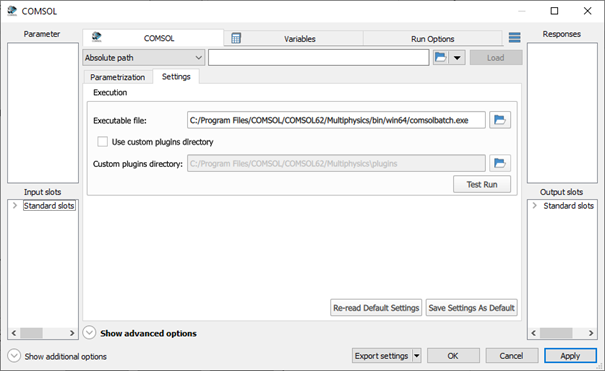Click Input slots scrollbar right arrow

[72, 333]
